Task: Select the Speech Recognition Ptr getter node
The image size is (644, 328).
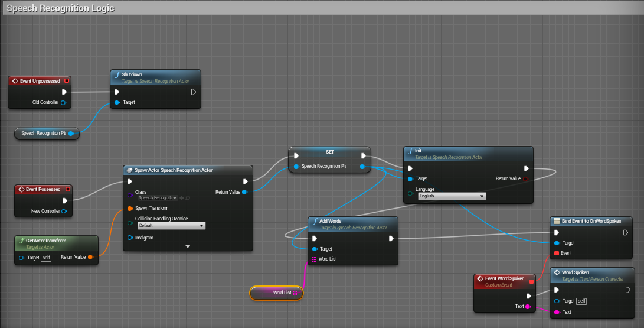Action: (43, 134)
